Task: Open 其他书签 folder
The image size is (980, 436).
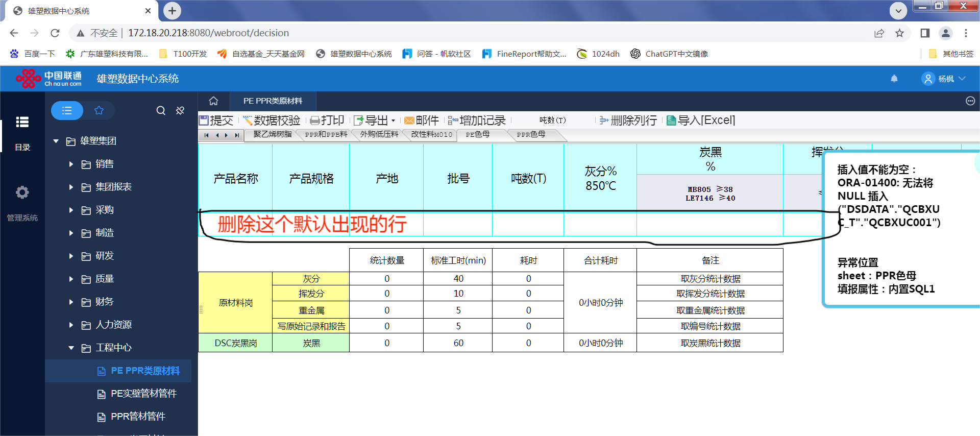Action: 951,54
